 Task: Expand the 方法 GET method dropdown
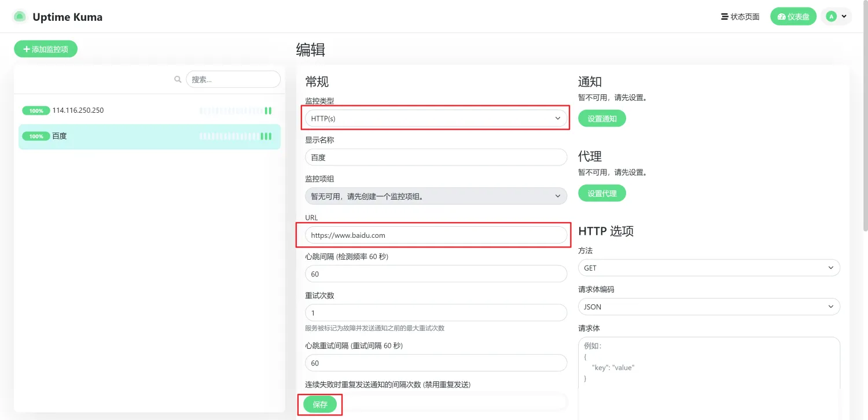coord(709,268)
